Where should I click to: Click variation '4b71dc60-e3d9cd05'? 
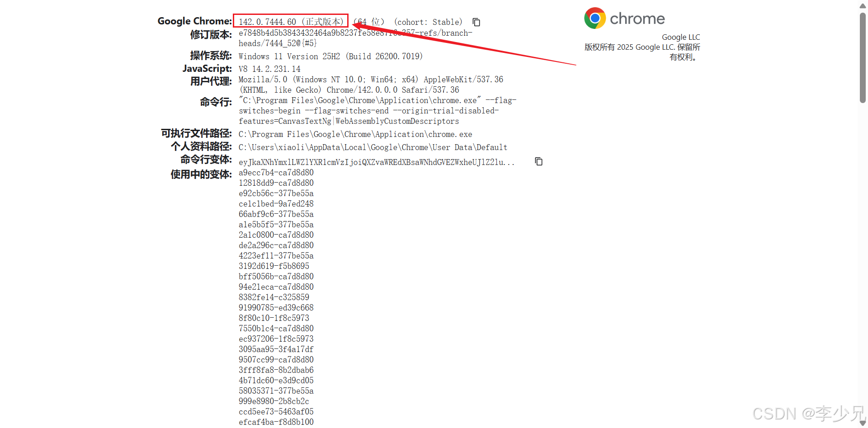(x=276, y=381)
